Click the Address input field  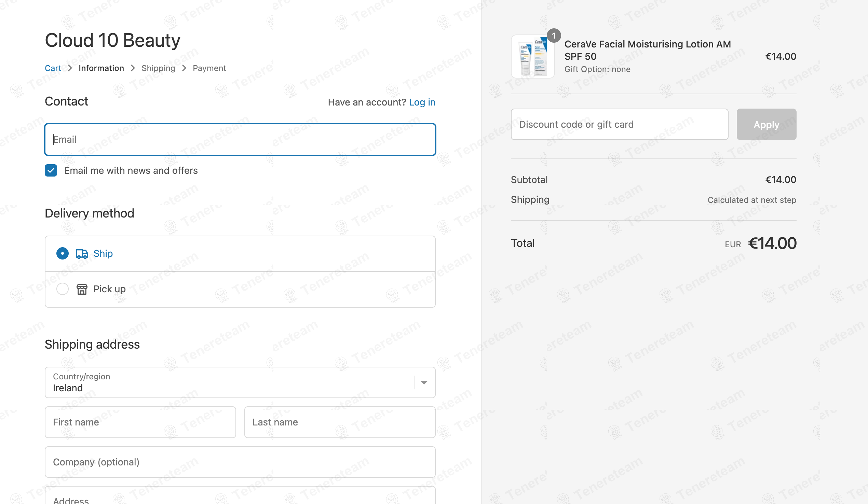(240, 496)
